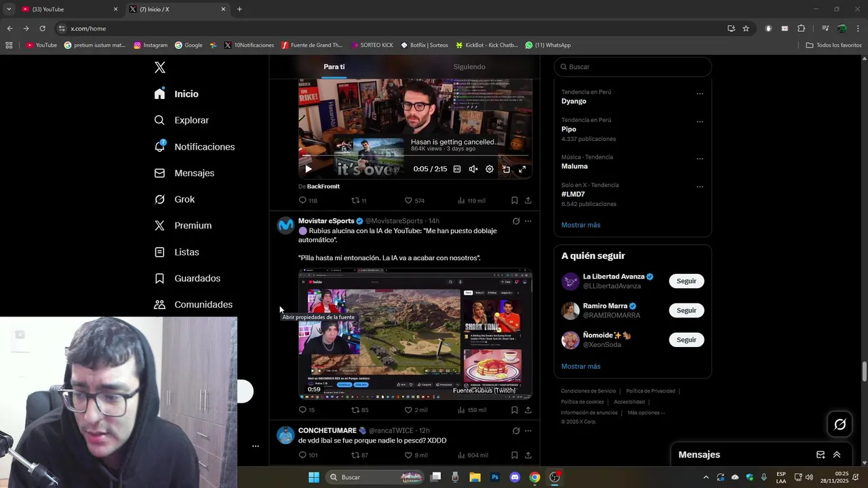Click Mostrar más under trends
This screenshot has width=868, height=488.
(580, 225)
